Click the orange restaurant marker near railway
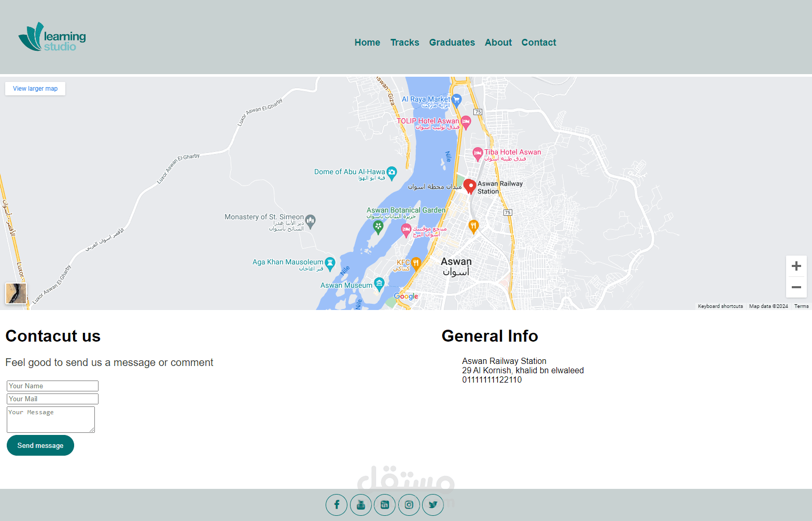Viewport: 812px width, 521px height. pos(473,226)
